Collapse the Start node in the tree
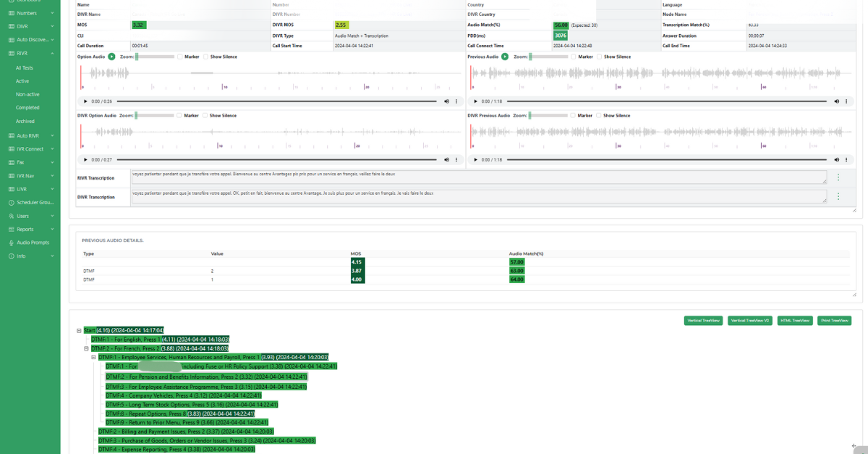This screenshot has height=454, width=868. [x=79, y=331]
